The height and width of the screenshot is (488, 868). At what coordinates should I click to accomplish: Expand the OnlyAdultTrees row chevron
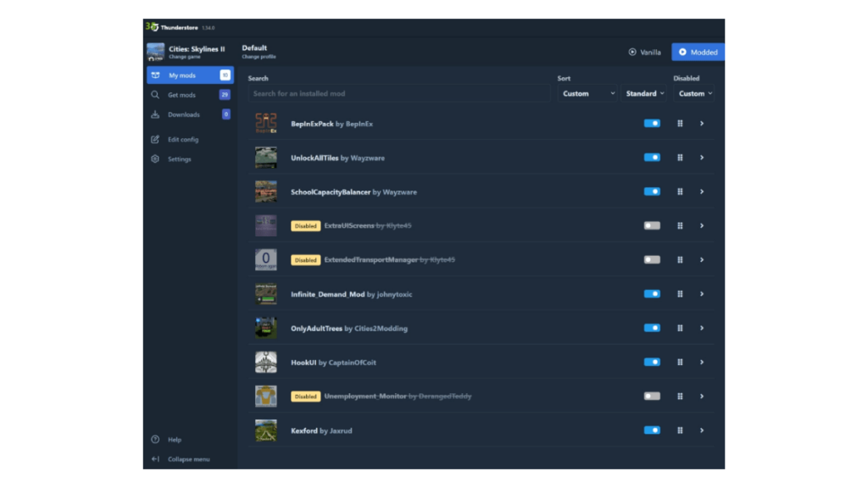pos(702,328)
